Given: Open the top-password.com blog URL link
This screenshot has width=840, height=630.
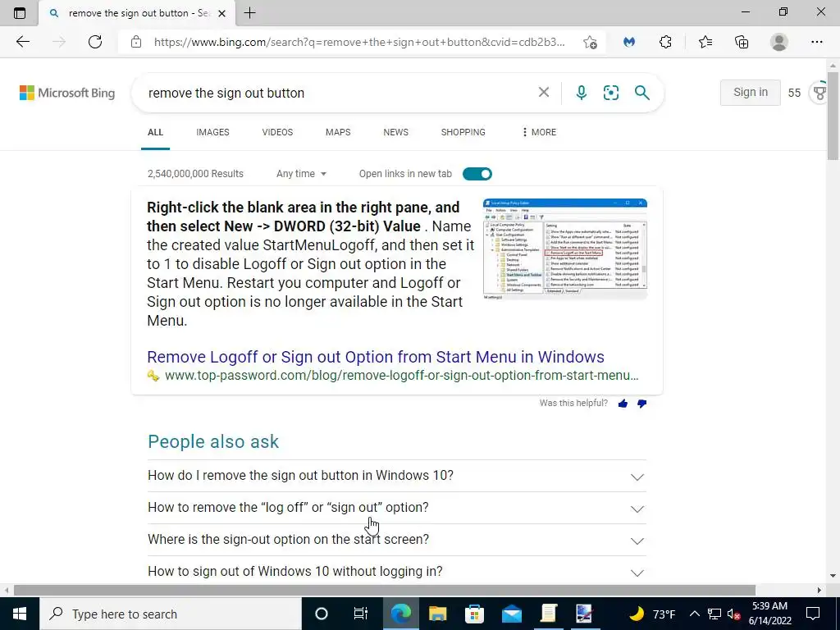Looking at the screenshot, I should 401,376.
